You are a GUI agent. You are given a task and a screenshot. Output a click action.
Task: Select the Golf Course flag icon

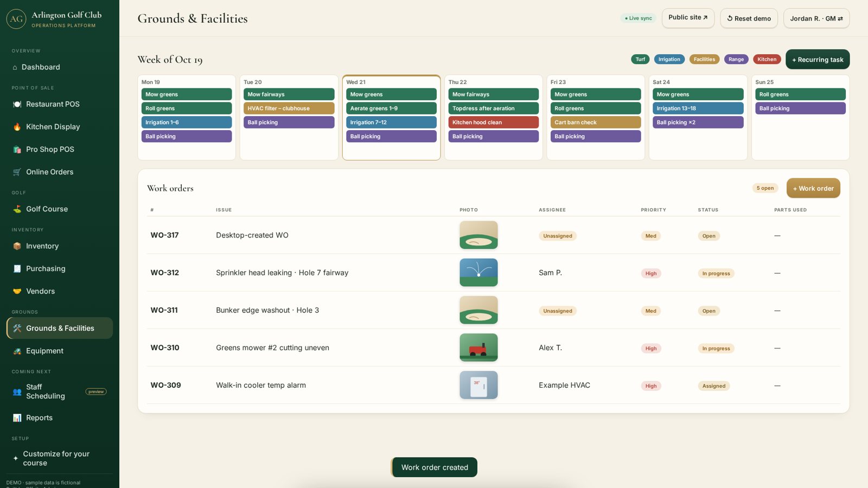coord(17,209)
